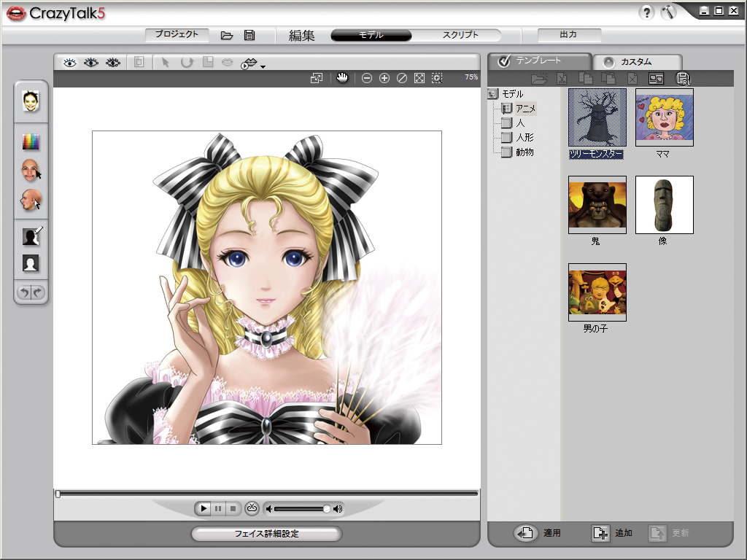The height and width of the screenshot is (560, 747).
Task: Select the テンプレート tab
Action: (x=539, y=61)
